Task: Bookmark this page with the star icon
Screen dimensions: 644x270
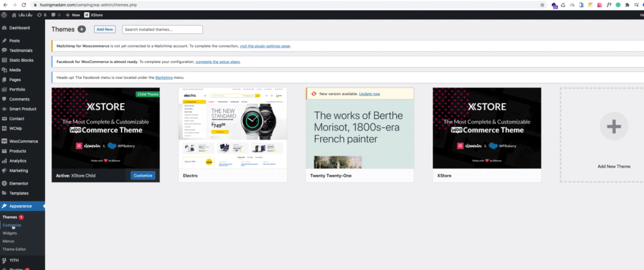Action: (x=542, y=5)
